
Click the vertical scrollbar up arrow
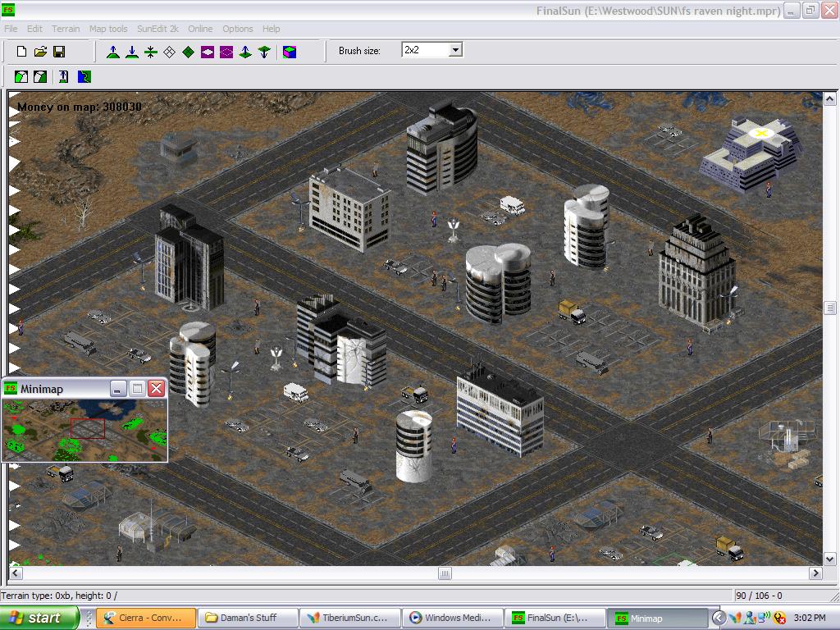830,99
